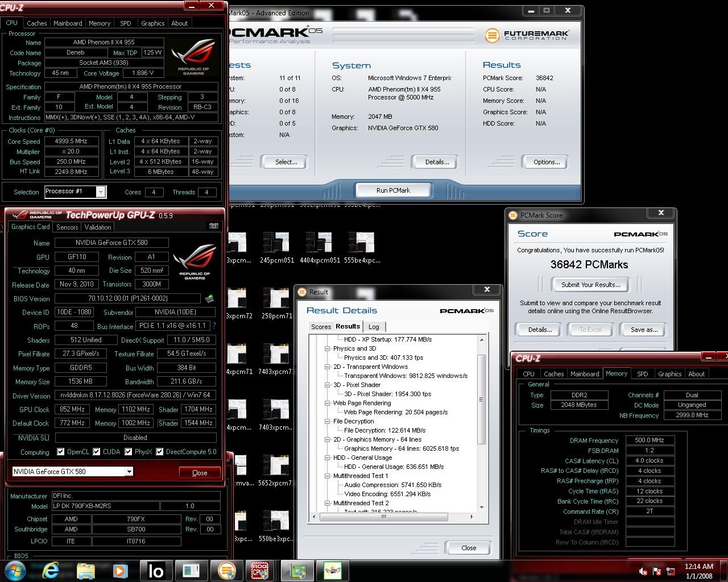Open Windows Explorer folder taskbar icon
Image resolution: width=728 pixels, height=582 pixels.
[x=85, y=571]
